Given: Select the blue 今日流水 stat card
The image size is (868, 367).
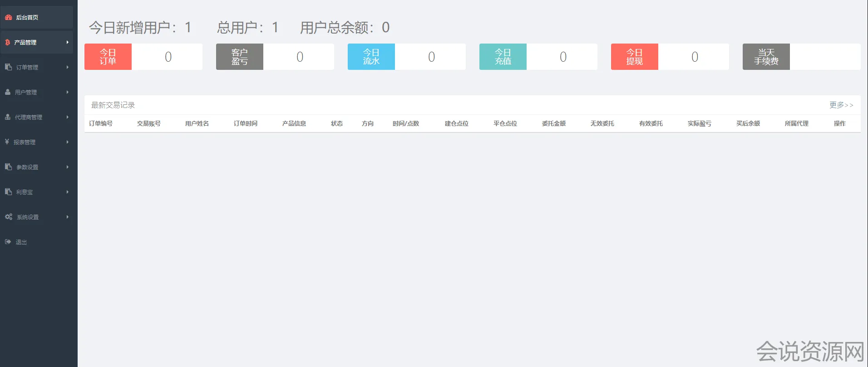Looking at the screenshot, I should click(371, 57).
